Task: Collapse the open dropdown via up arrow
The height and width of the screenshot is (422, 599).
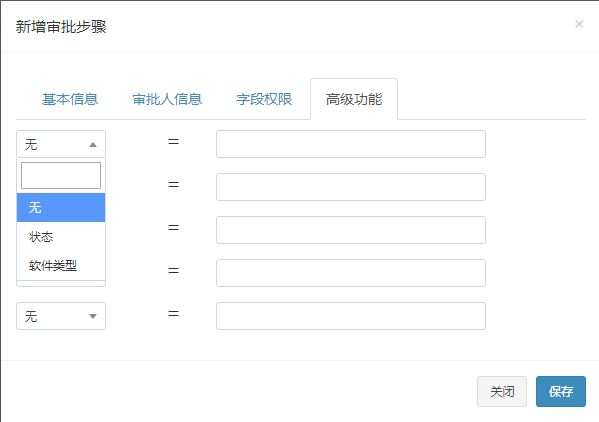Action: [92, 144]
